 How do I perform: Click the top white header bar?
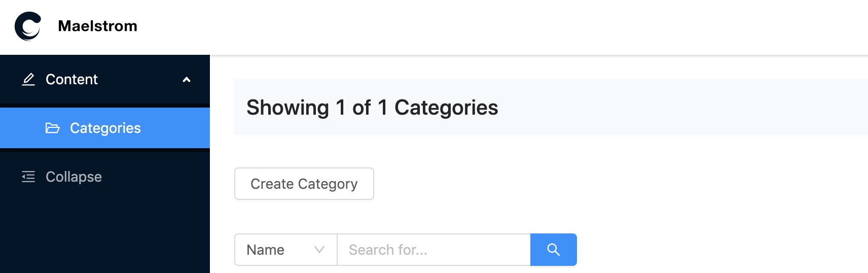click(502, 27)
